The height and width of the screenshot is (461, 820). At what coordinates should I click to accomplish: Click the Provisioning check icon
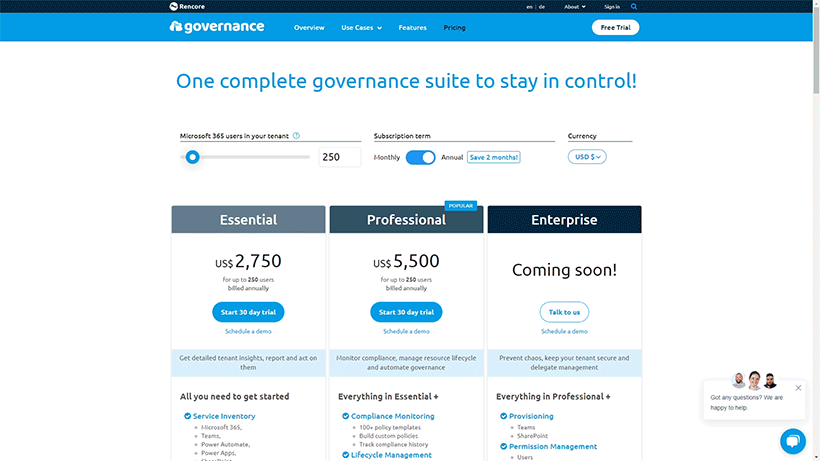coord(503,416)
